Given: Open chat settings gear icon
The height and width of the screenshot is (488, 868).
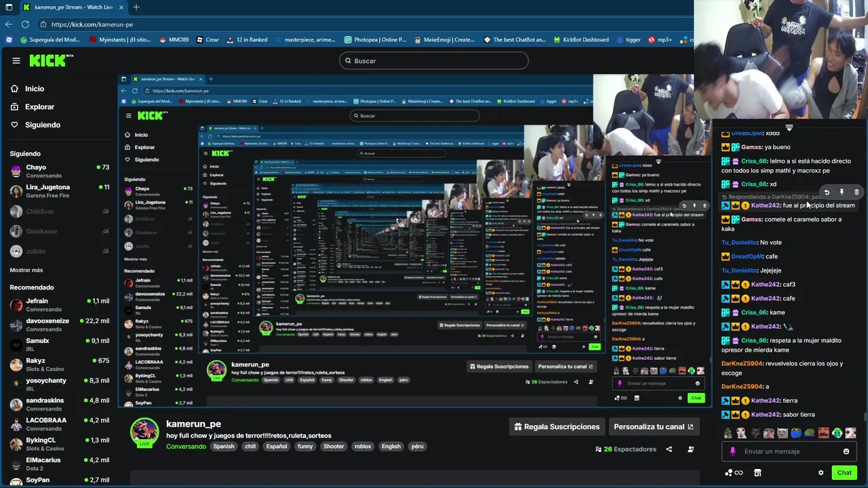Looking at the screenshot, I should pyautogui.click(x=821, y=473).
